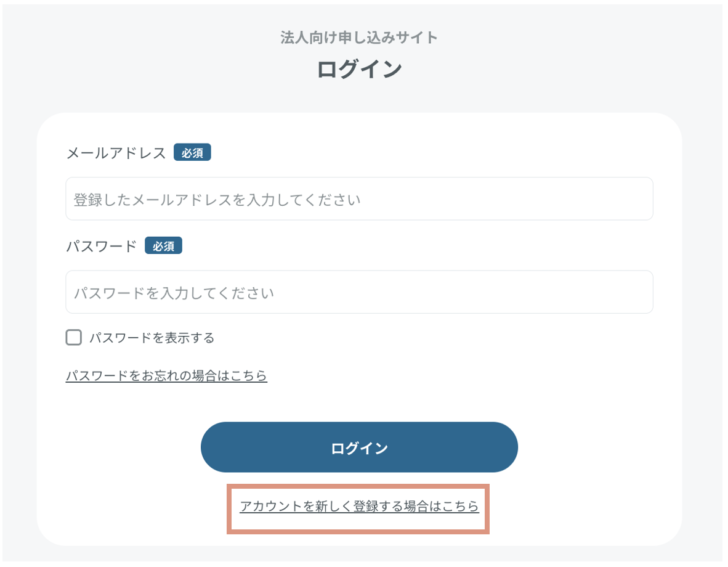Click the email address input field

pos(359,198)
